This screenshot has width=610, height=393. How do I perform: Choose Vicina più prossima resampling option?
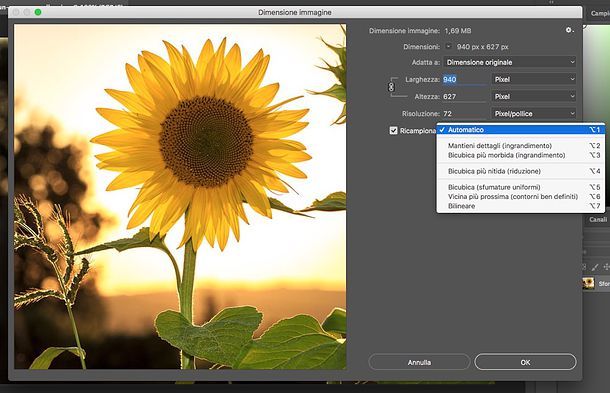[521, 196]
